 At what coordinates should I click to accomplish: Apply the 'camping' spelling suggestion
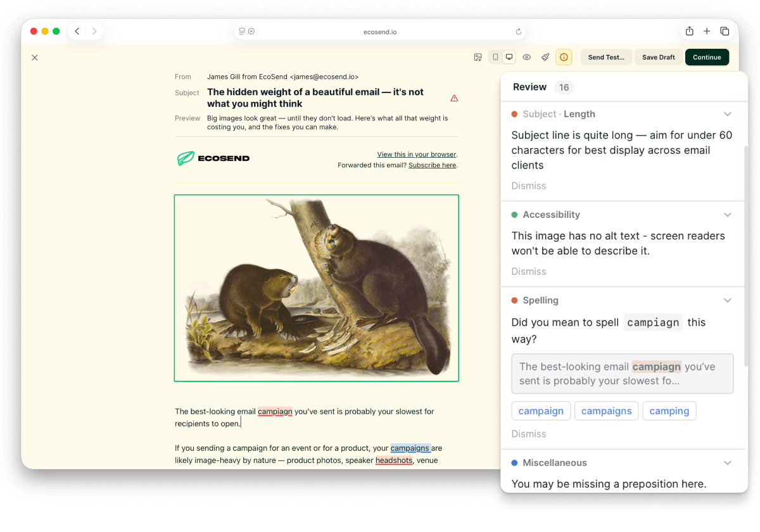tap(669, 411)
